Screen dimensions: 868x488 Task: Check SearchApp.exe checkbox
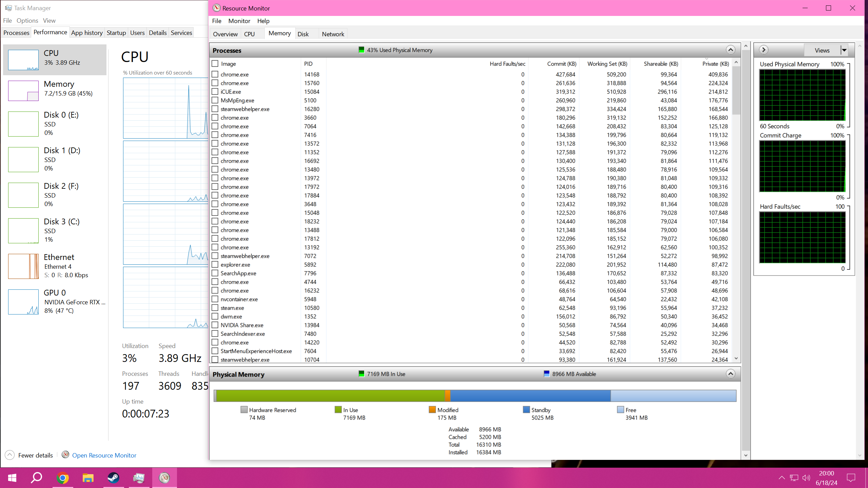pos(215,273)
